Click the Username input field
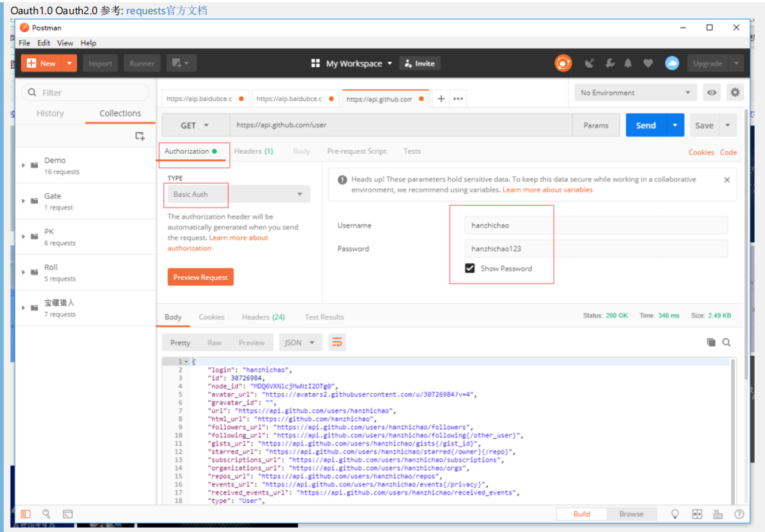Viewport: 765px width, 532px height. click(x=596, y=225)
